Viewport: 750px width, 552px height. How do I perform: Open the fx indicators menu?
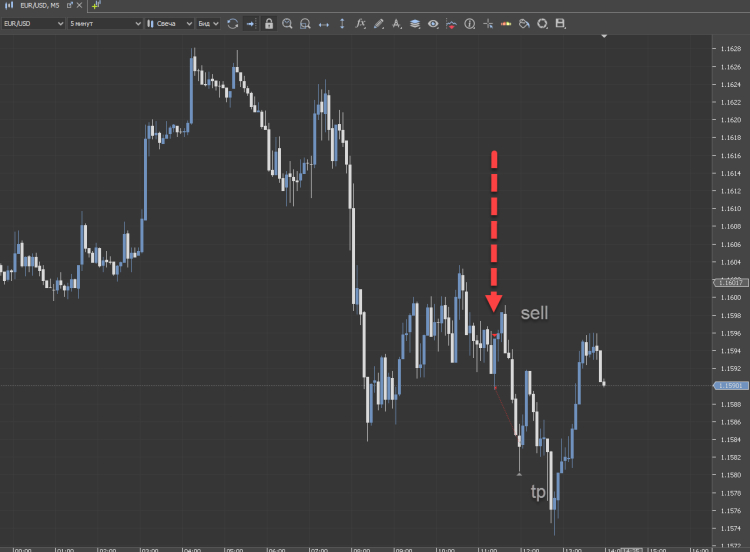(x=360, y=23)
